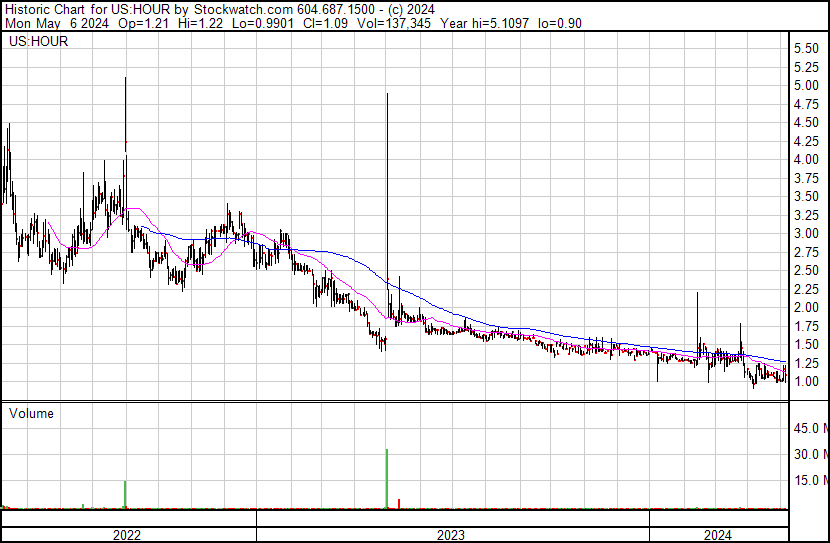This screenshot has height=543, width=830.
Task: Select the 2022 year label on timeline
Action: 126,535
